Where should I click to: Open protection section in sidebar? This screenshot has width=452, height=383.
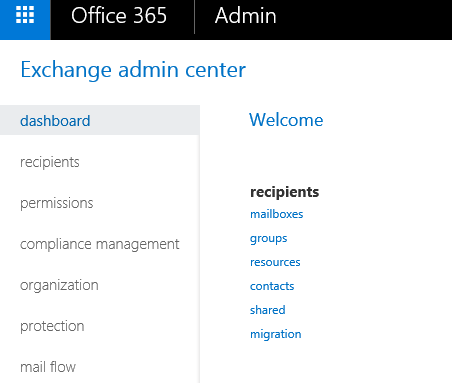point(52,326)
